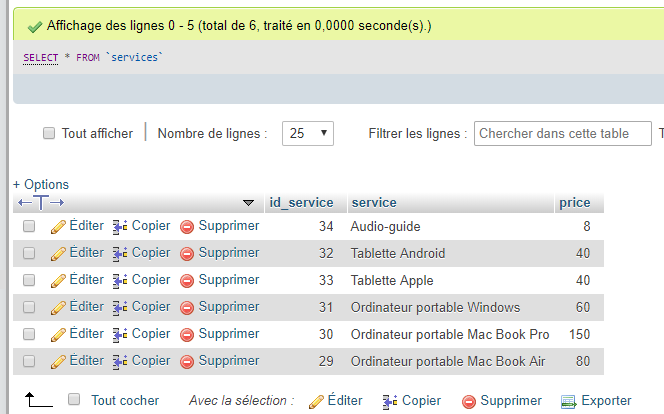The image size is (664, 414).
Task: Click the red delete icon for Tablette Apple row
Action: coord(187,281)
